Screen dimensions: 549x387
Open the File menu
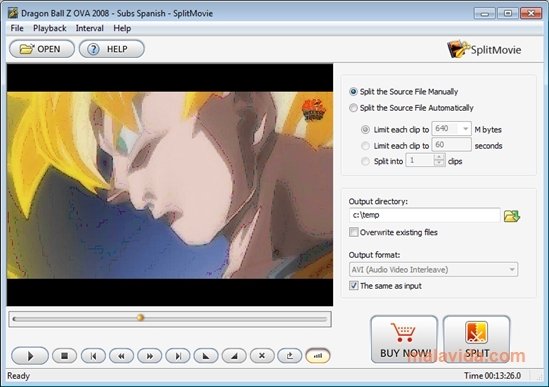point(17,28)
